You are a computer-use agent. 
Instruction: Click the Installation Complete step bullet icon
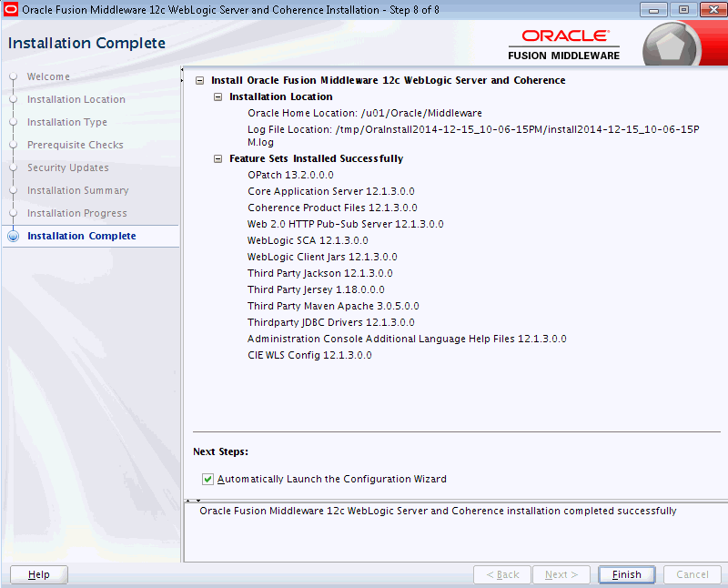pyautogui.click(x=14, y=236)
